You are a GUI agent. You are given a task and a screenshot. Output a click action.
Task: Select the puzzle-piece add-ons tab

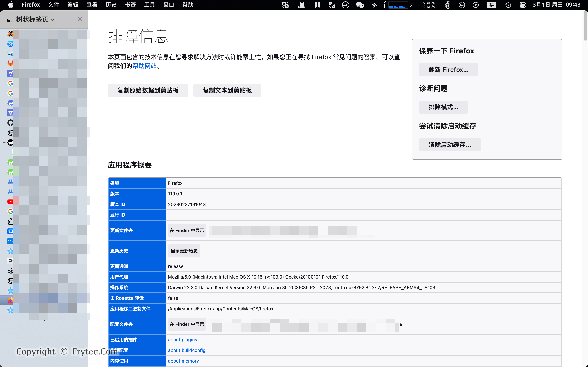click(10, 221)
